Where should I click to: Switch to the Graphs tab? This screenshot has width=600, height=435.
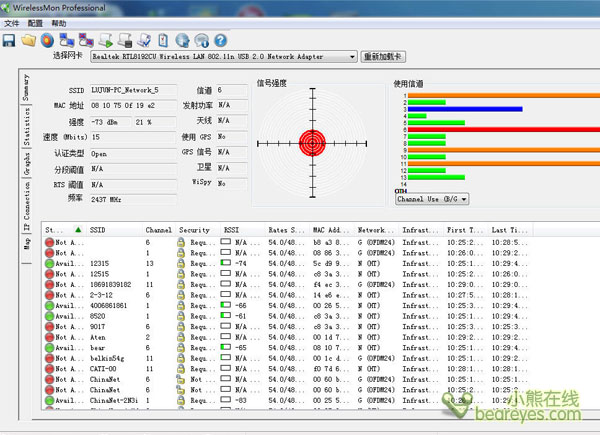click(26, 164)
